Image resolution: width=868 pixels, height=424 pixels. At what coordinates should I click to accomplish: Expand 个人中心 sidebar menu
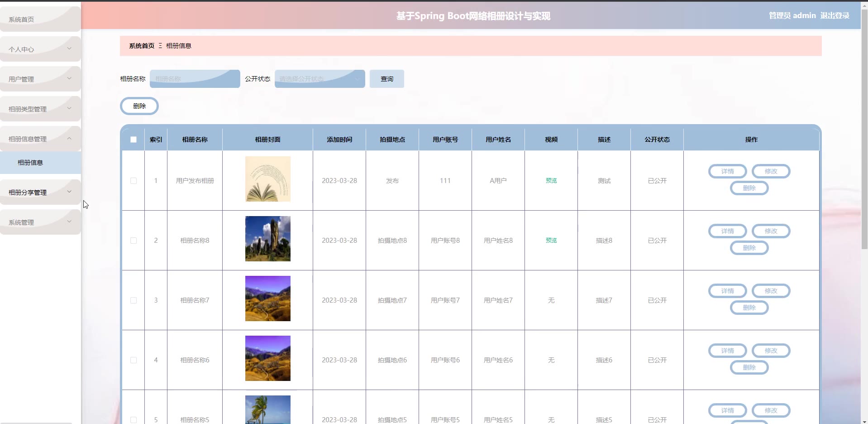coord(40,49)
